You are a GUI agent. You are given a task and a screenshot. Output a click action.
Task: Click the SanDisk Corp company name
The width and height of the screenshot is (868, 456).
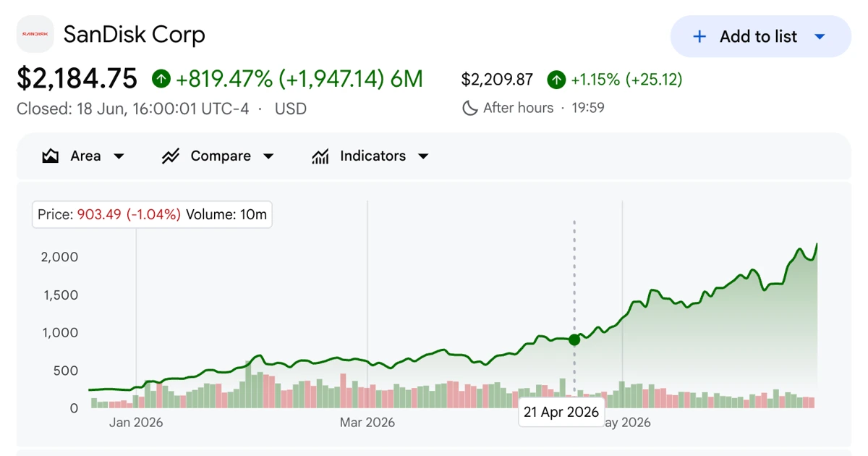click(135, 34)
